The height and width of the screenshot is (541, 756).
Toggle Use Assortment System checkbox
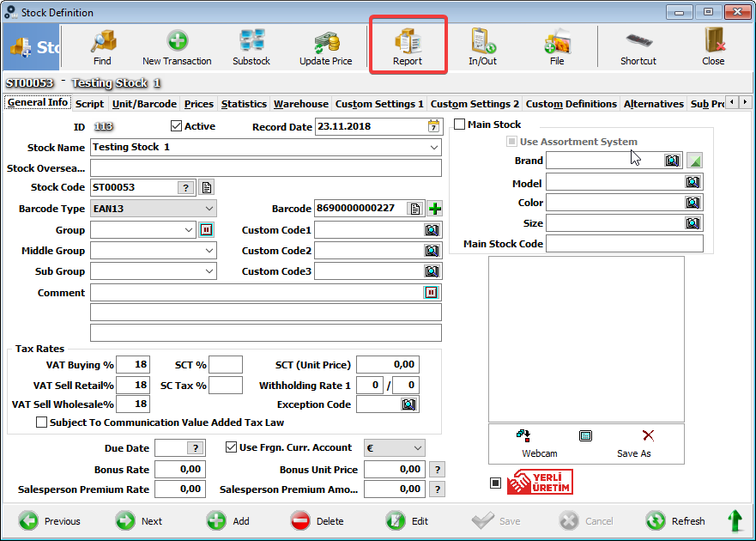click(511, 142)
